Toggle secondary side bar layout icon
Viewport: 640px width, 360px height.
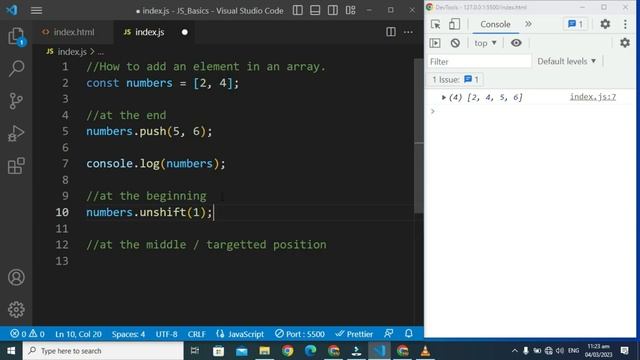333,10
